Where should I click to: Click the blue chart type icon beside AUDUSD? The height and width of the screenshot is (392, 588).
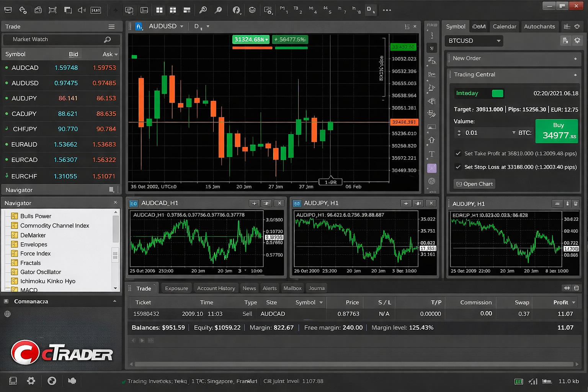[139, 26]
